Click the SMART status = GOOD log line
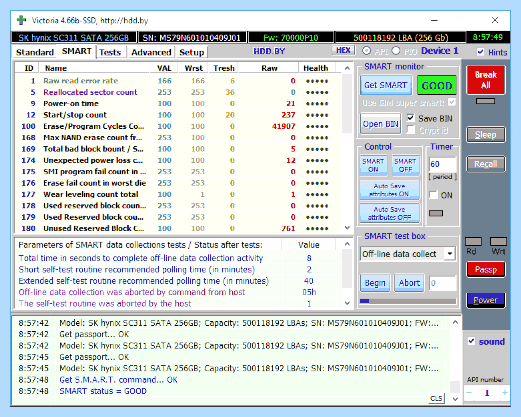Viewport: 521px width, 417px height. click(103, 391)
